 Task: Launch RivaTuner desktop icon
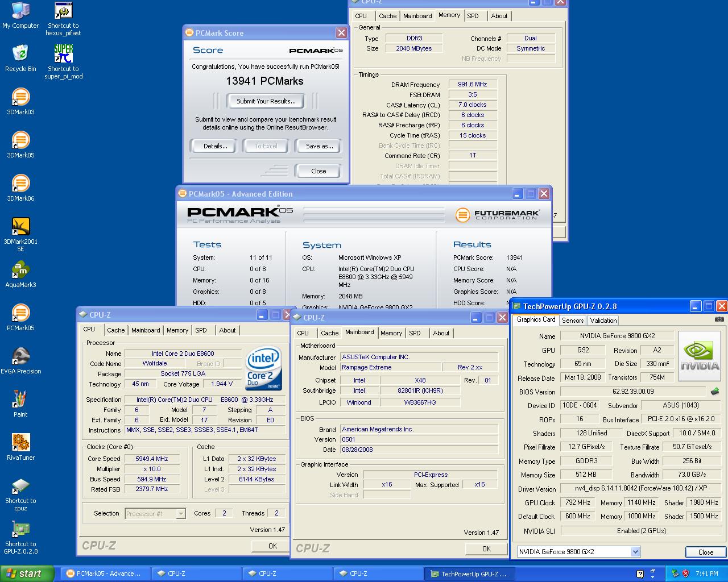pyautogui.click(x=20, y=447)
